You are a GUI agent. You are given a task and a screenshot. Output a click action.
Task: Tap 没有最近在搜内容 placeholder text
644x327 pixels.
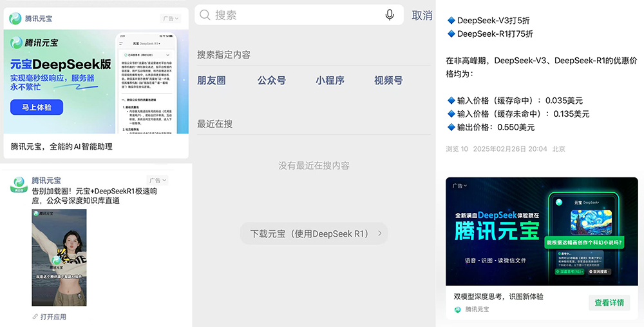(314, 165)
